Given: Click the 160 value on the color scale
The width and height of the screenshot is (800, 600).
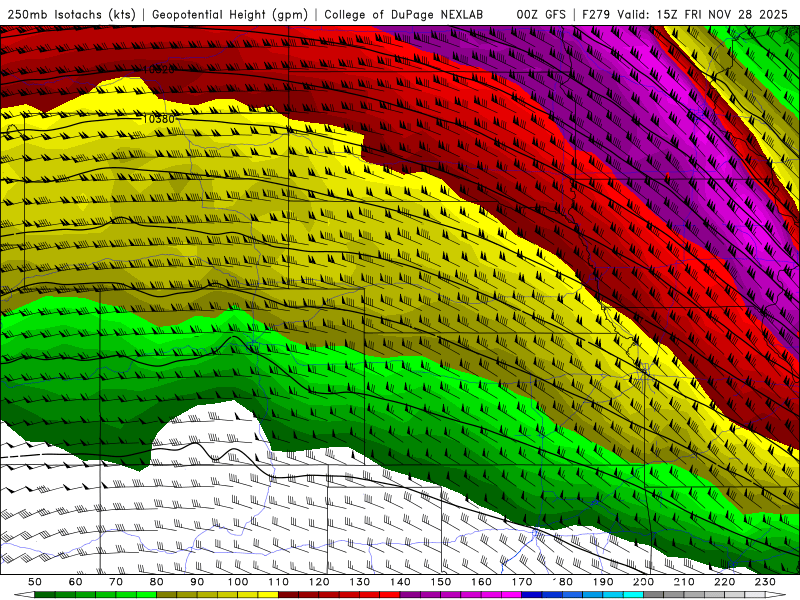Looking at the screenshot, I should click(481, 582).
